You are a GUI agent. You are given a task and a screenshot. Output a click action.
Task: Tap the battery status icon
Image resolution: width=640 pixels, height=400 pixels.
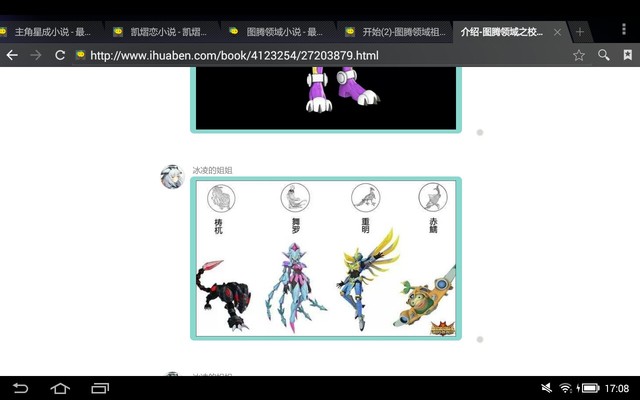[x=588, y=388]
